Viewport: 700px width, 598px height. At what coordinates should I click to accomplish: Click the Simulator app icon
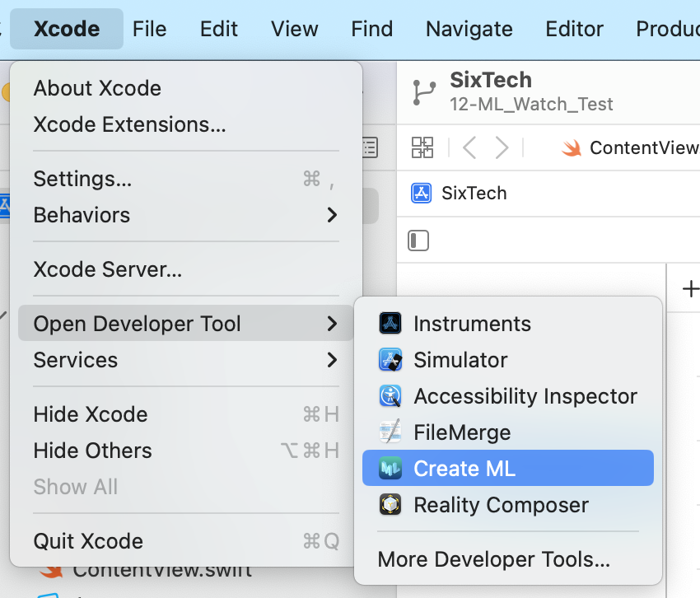pos(390,360)
